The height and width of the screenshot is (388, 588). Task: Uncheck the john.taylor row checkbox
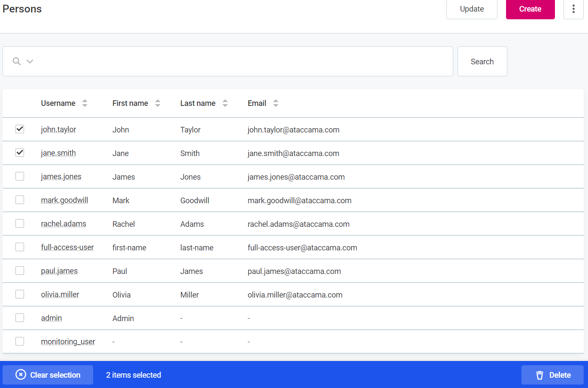(x=20, y=129)
